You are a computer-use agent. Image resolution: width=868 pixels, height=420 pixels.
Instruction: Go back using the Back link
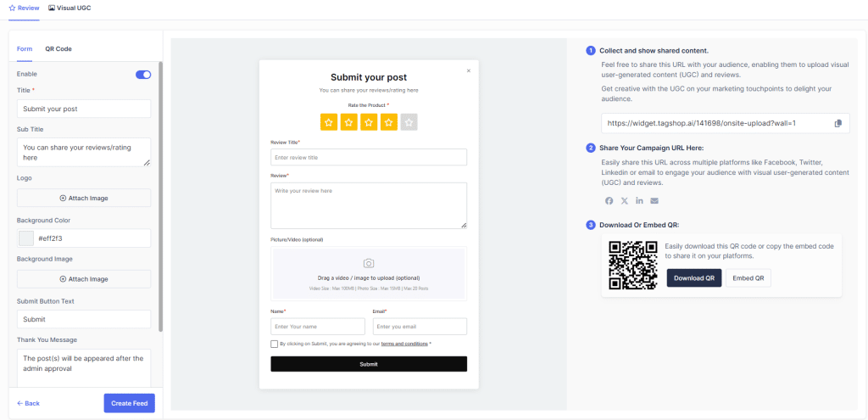coord(29,403)
